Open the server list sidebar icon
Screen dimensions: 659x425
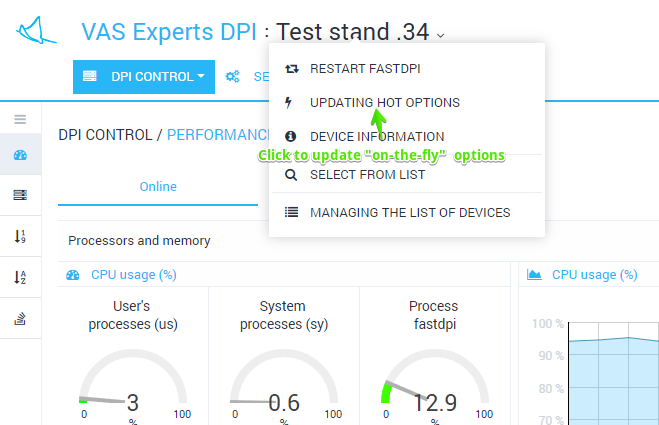[20, 195]
